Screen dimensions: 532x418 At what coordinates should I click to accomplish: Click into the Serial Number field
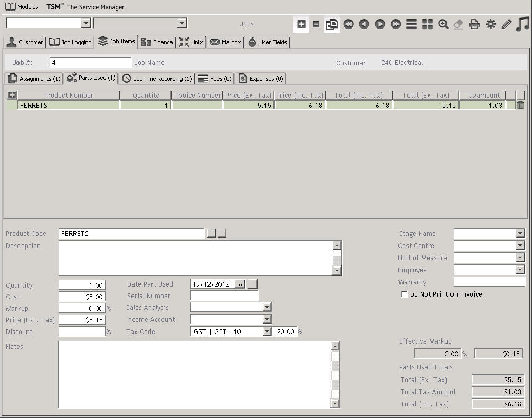pyautogui.click(x=224, y=296)
